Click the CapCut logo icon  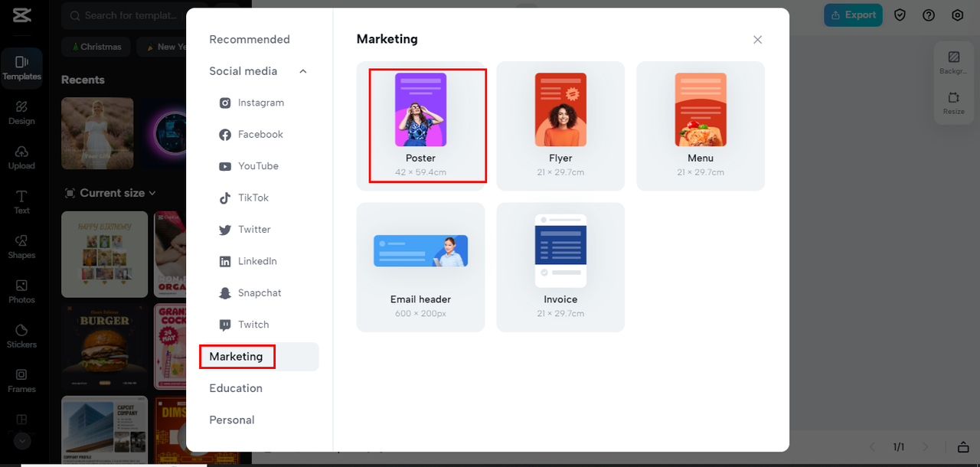(x=21, y=15)
